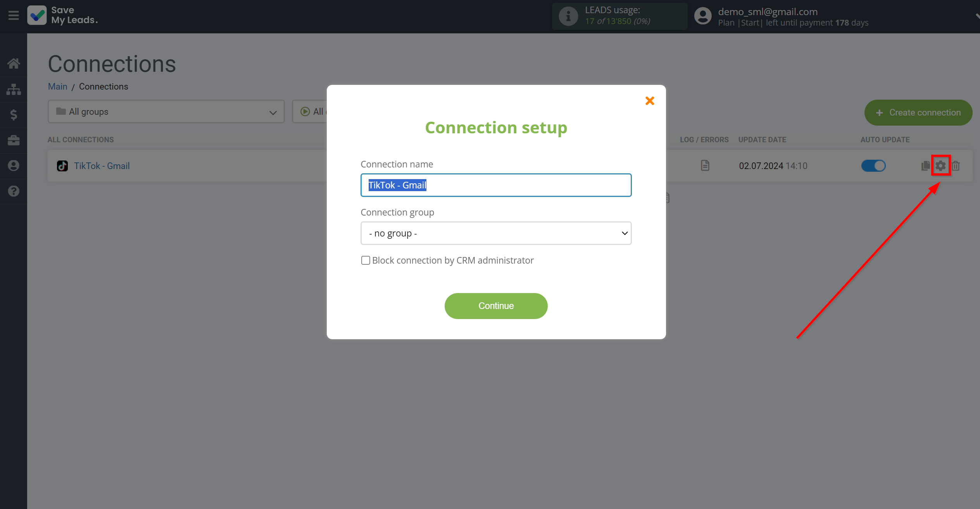Edit the Connection name input field
Screen dimensions: 980x509
pyautogui.click(x=496, y=185)
